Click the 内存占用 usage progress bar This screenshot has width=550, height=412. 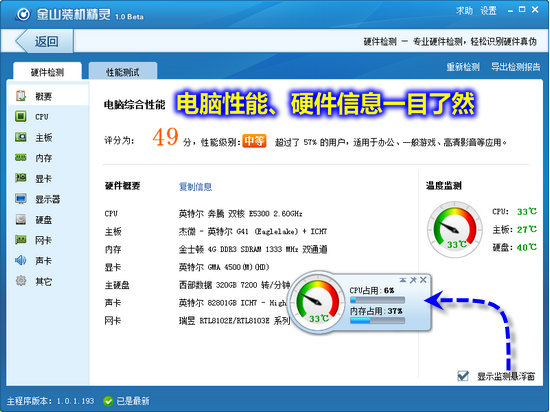coord(377,320)
